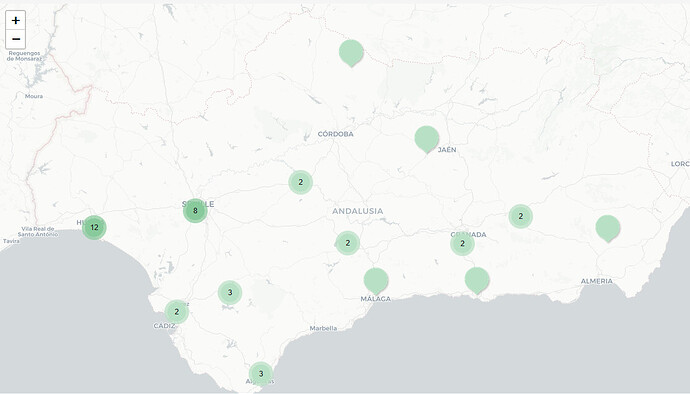
Task: Click the Andalusia region label
Action: point(357,211)
